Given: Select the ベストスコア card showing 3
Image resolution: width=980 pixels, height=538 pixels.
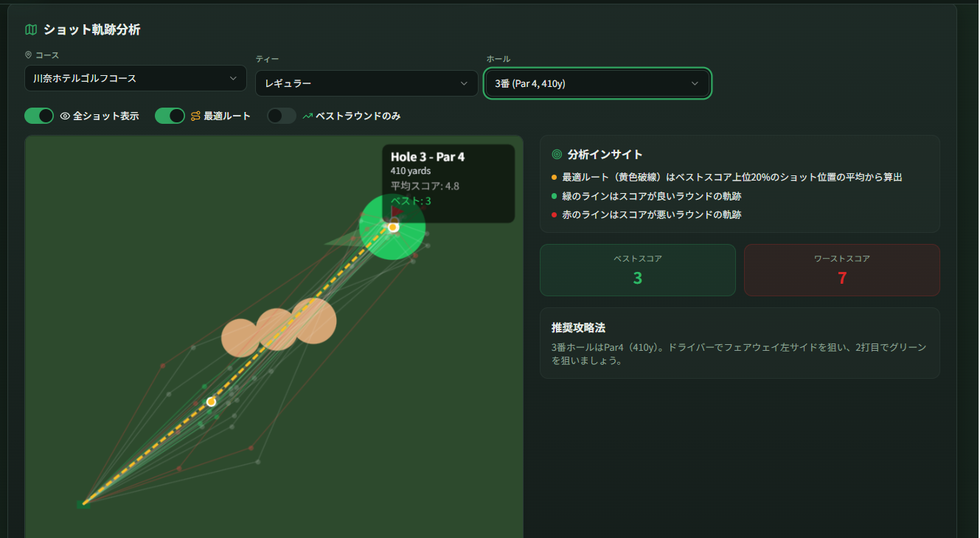Looking at the screenshot, I should click(637, 270).
